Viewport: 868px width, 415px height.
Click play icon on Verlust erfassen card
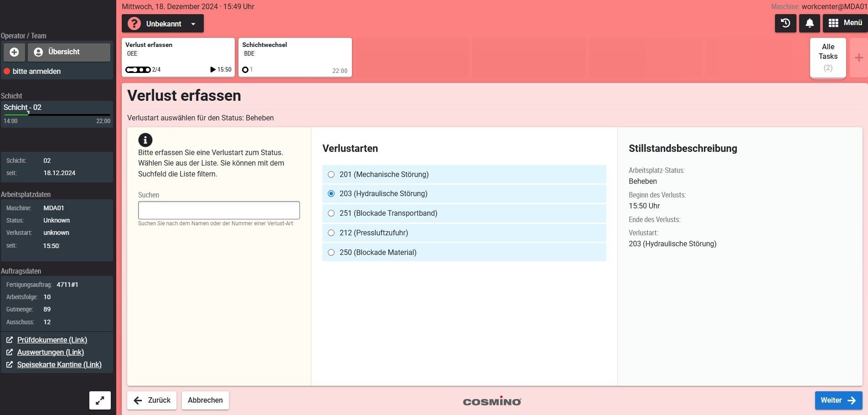click(212, 70)
